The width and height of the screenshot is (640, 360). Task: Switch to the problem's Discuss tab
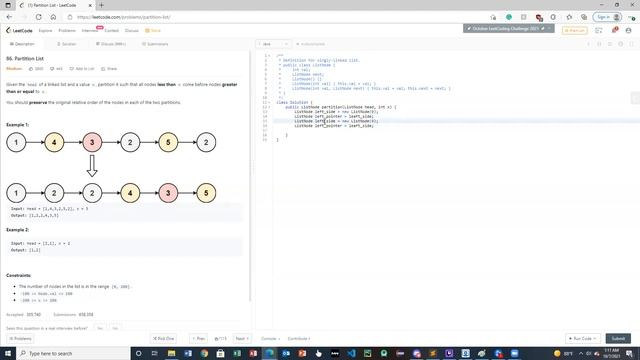(111, 44)
